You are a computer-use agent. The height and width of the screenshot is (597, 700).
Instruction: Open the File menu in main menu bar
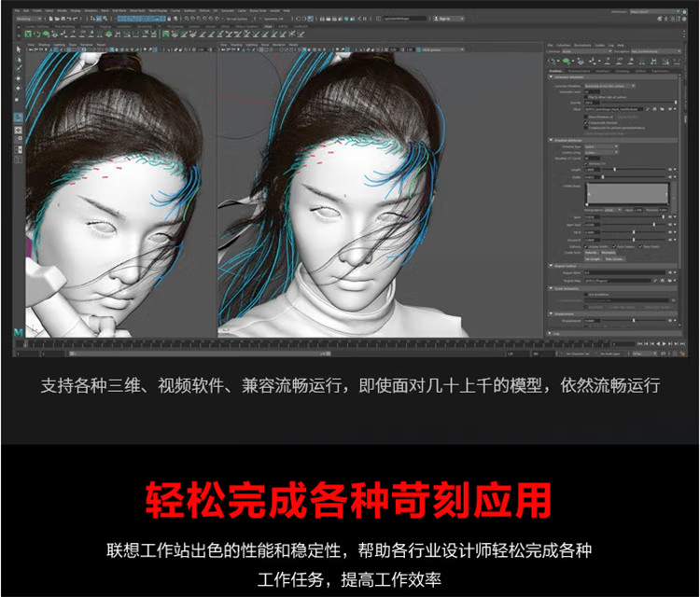click(19, 10)
